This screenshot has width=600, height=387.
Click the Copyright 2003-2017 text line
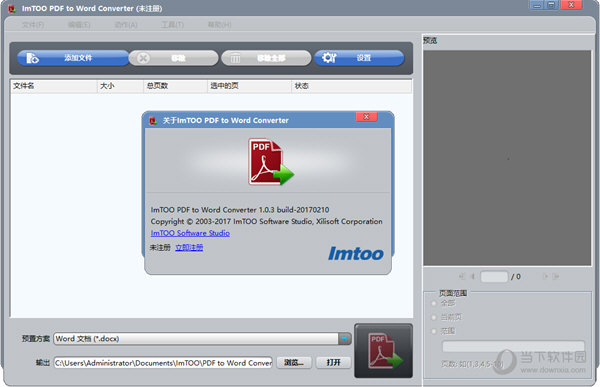pyautogui.click(x=266, y=222)
